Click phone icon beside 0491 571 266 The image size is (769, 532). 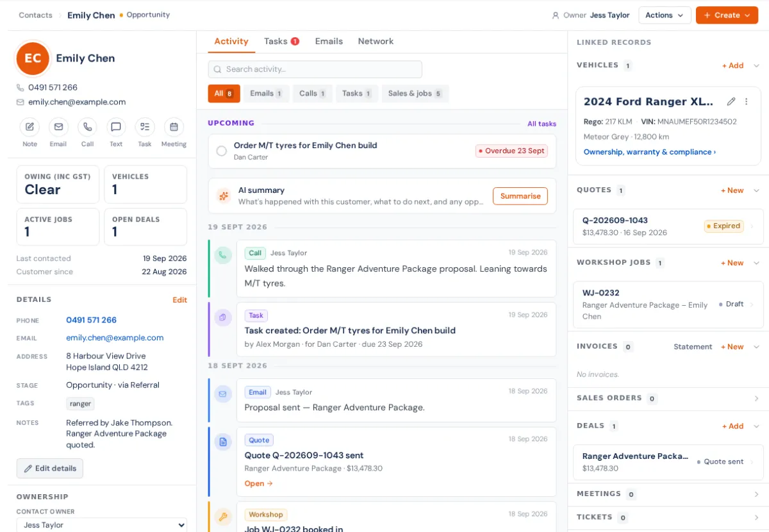(21, 88)
